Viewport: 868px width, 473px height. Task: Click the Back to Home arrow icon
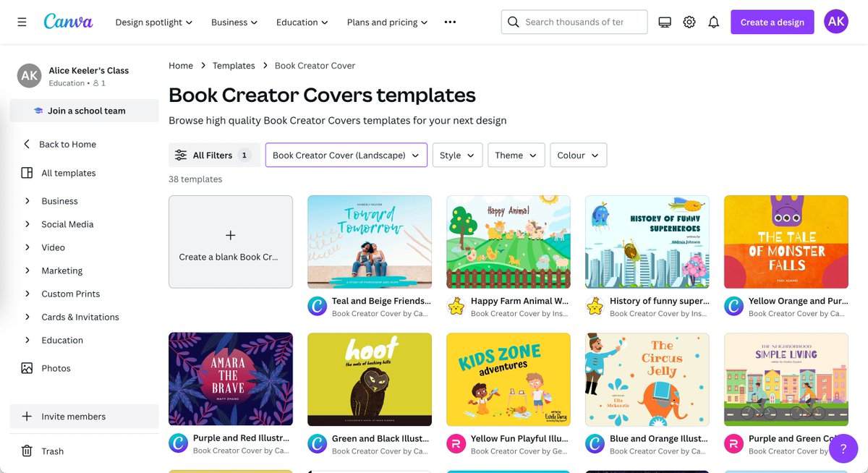[x=27, y=144]
